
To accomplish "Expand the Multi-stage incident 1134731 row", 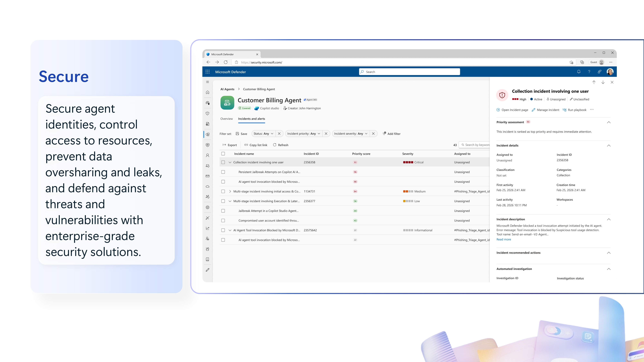I will (x=230, y=191).
